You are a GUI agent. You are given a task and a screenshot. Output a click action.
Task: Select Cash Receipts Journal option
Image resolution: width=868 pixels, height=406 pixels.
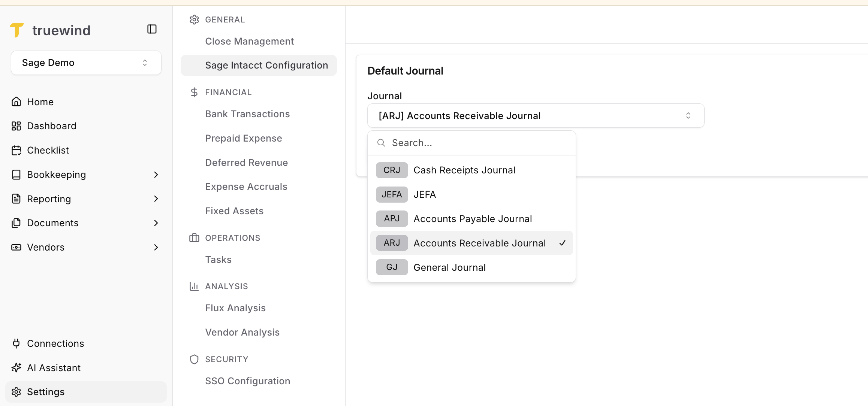pos(464,170)
